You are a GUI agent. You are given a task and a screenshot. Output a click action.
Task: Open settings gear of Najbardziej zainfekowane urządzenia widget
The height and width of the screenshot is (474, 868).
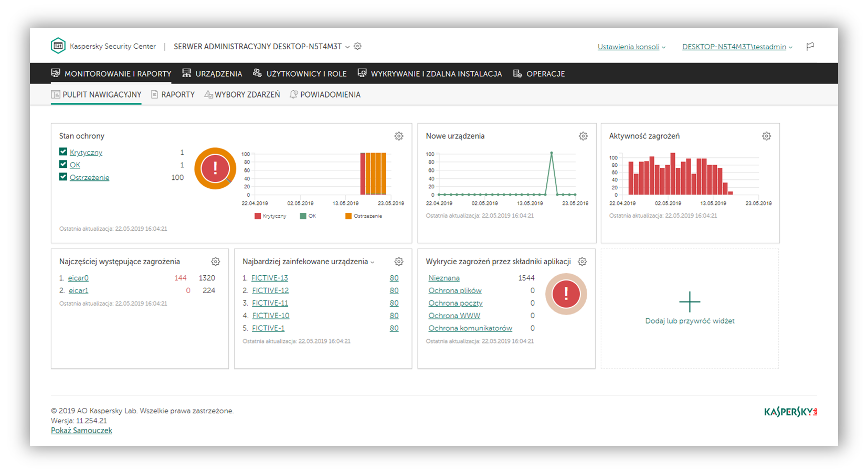(x=399, y=262)
